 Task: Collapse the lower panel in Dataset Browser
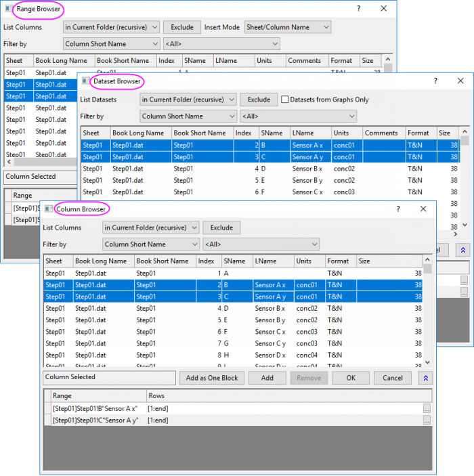[x=462, y=250]
